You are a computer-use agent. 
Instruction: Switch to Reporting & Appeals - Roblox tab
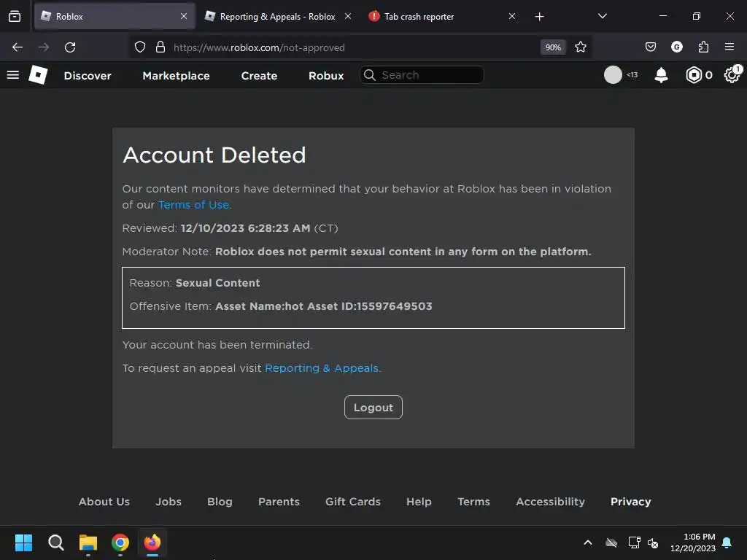tap(279, 16)
